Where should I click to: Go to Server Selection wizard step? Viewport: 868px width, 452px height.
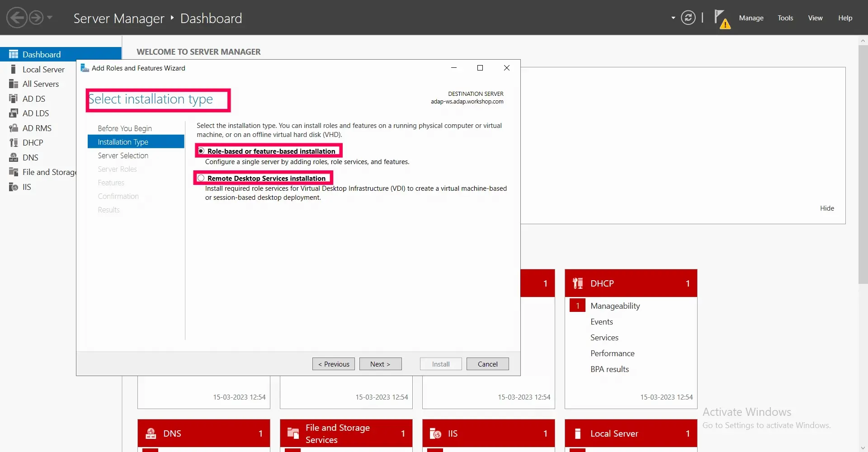123,155
